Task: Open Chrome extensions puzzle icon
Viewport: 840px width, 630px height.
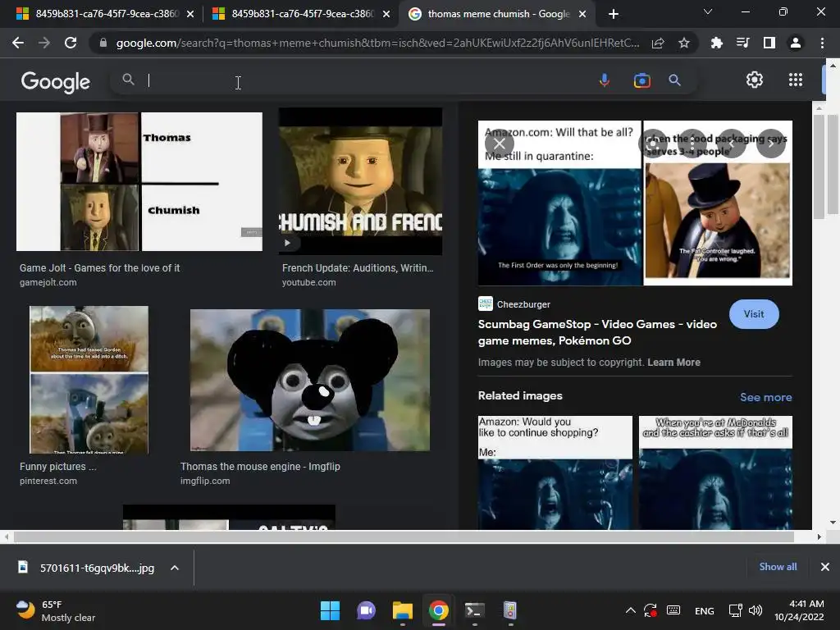Action: pyautogui.click(x=716, y=43)
